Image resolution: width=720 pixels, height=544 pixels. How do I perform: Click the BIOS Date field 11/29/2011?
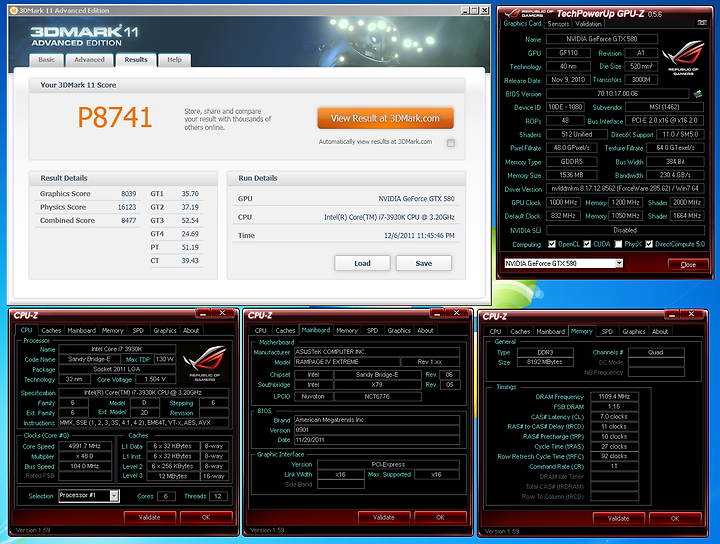pyautogui.click(x=377, y=440)
